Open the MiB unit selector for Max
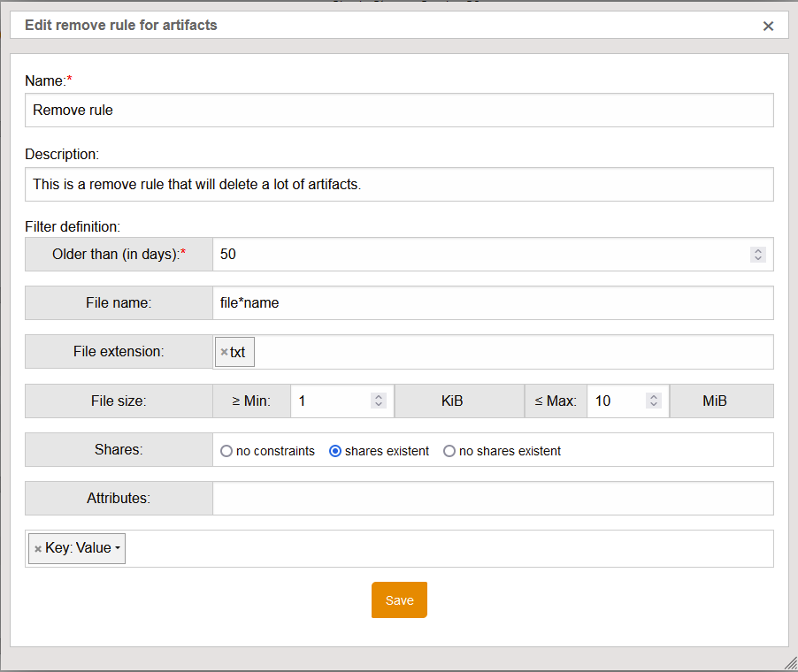 pos(715,401)
